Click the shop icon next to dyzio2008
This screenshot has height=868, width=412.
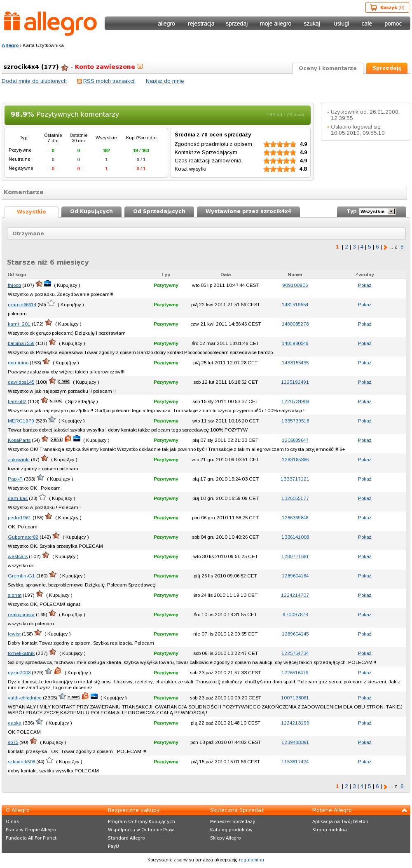[x=58, y=671]
